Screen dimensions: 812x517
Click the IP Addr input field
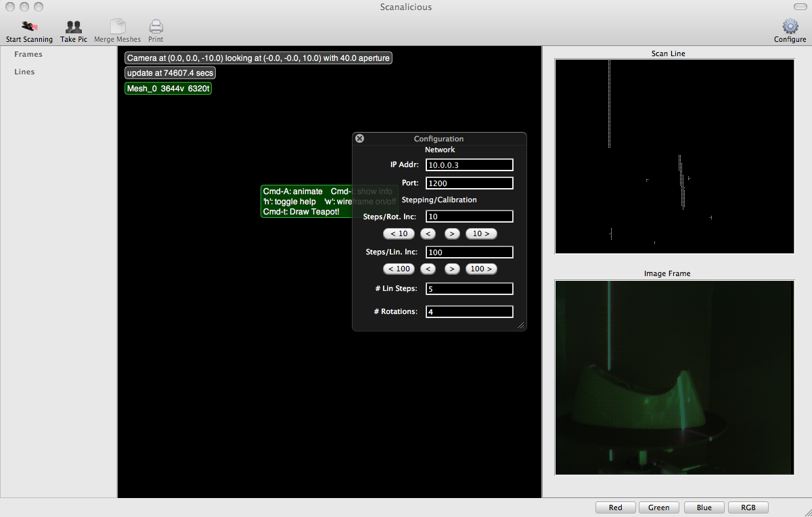(x=469, y=165)
